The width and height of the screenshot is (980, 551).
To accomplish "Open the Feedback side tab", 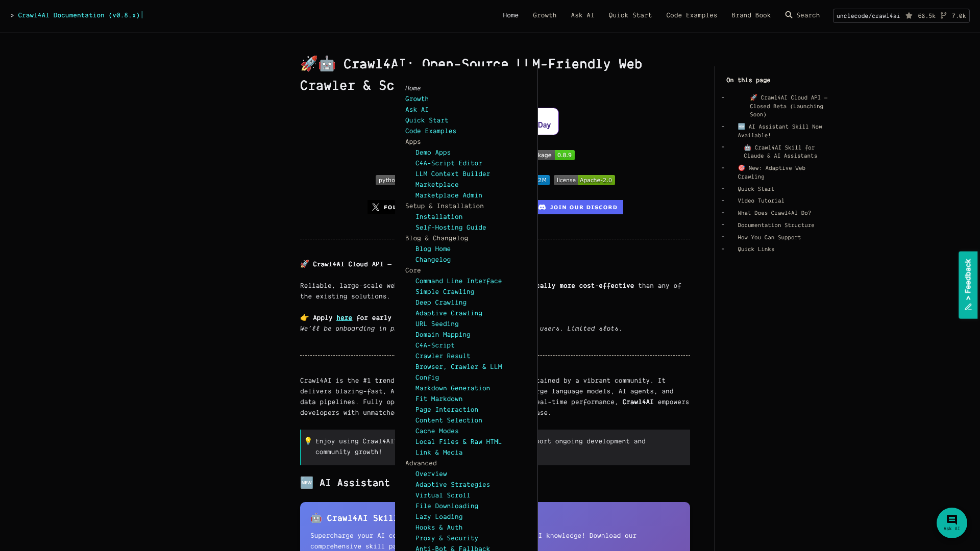I will click(968, 285).
